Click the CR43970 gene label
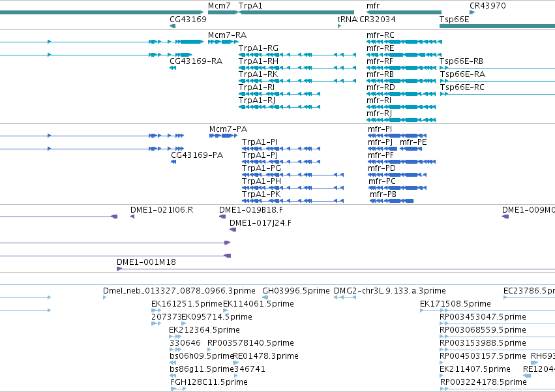The width and height of the screenshot is (555, 392). (x=488, y=6)
